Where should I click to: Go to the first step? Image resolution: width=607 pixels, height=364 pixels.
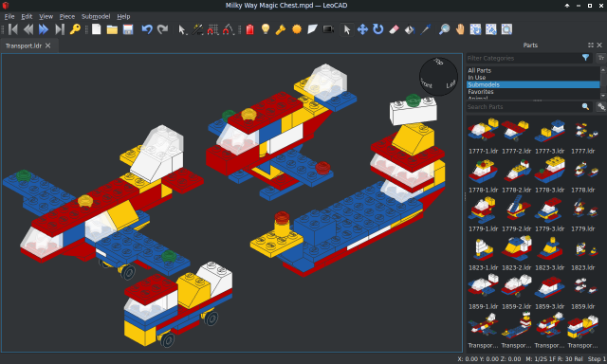pos(13,29)
